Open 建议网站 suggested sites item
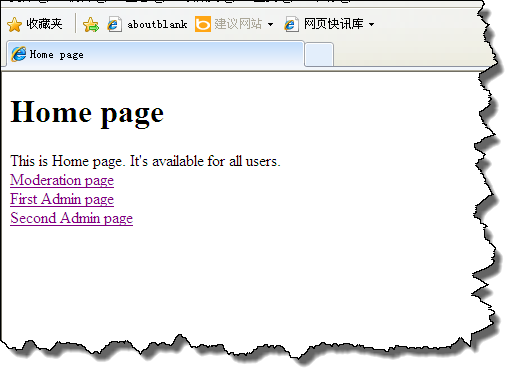The height and width of the screenshot is (380, 518). (234, 24)
